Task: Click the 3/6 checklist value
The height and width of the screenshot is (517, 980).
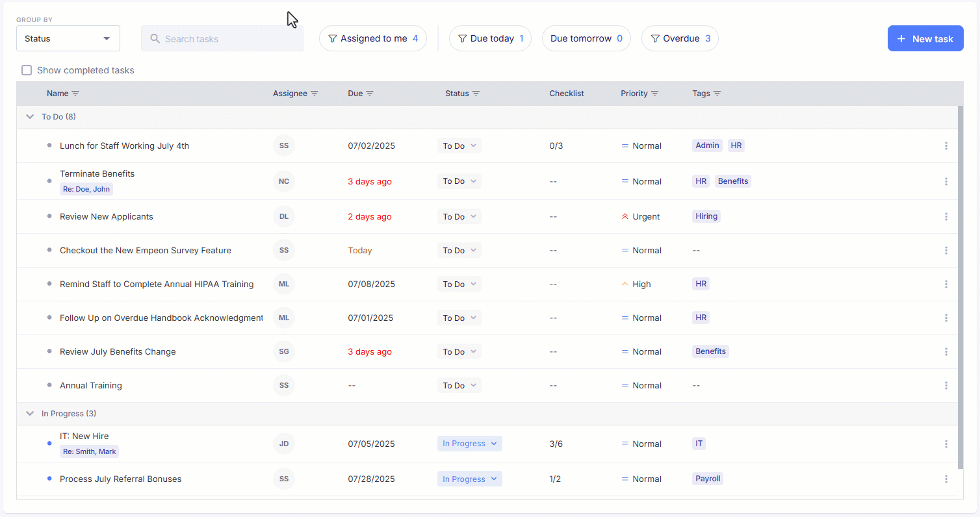Action: tap(556, 444)
